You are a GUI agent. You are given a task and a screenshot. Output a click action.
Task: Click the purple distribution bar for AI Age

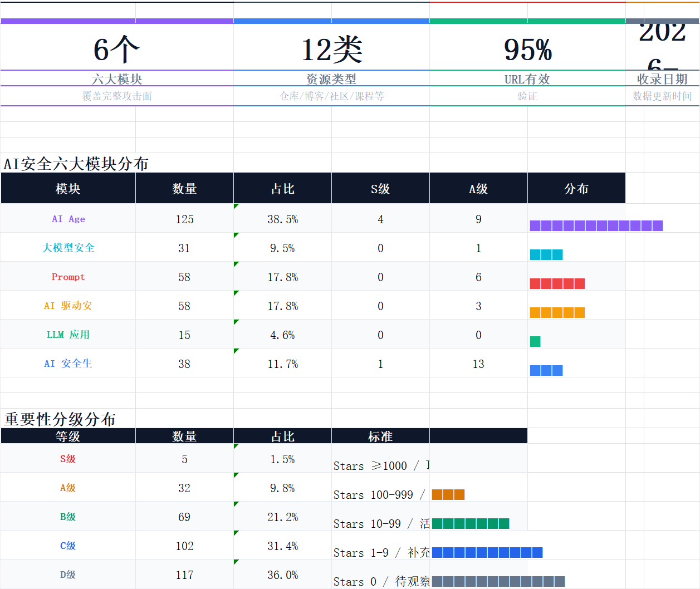click(x=596, y=225)
